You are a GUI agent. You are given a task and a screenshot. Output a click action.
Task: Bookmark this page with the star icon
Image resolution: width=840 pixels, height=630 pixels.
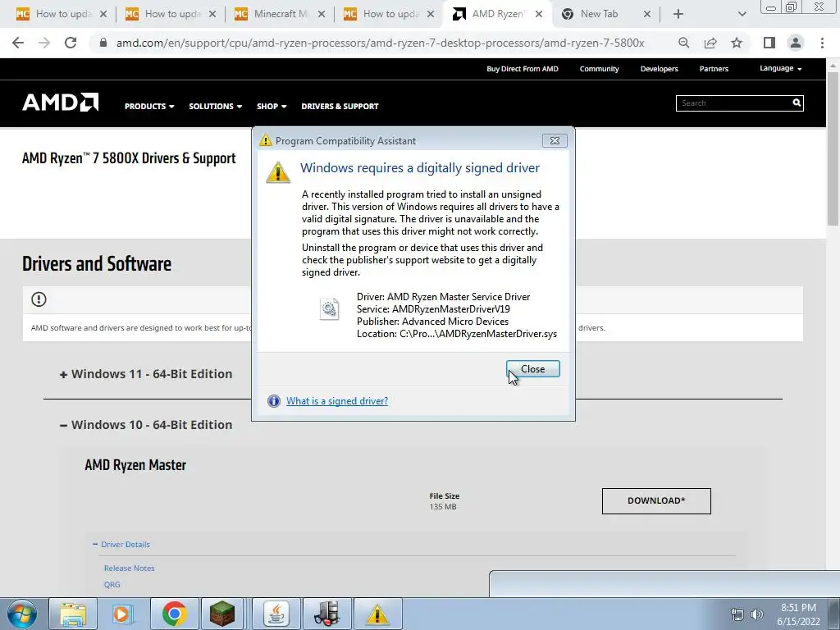click(x=737, y=43)
